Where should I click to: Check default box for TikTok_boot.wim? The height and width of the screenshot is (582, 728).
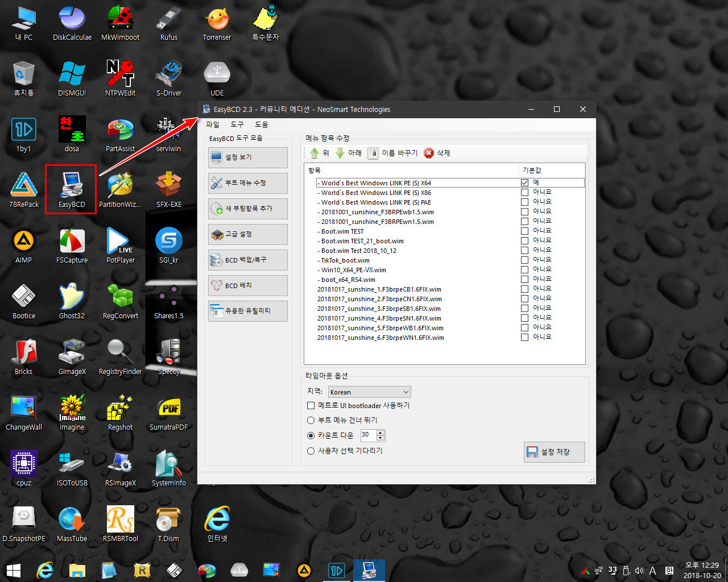coord(524,260)
